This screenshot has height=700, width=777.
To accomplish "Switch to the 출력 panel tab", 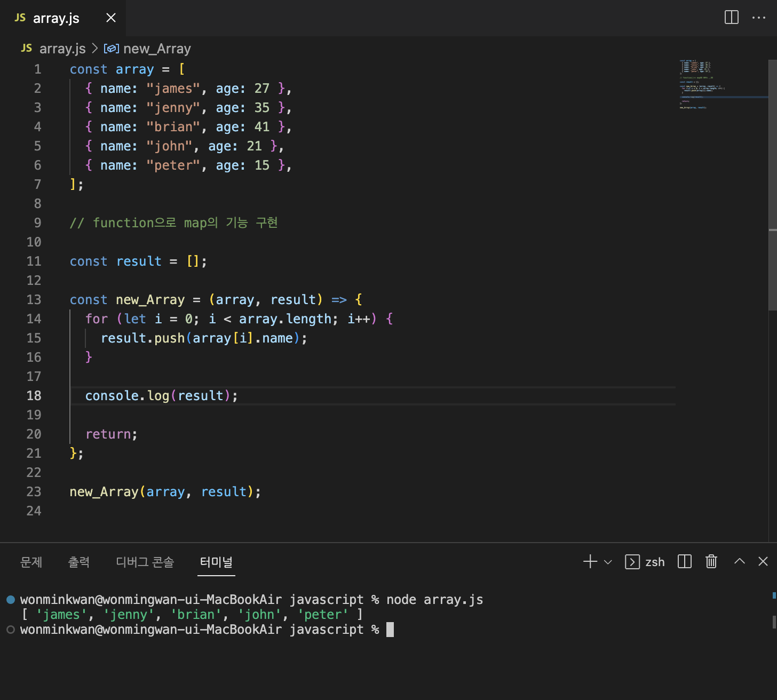I will tap(79, 562).
